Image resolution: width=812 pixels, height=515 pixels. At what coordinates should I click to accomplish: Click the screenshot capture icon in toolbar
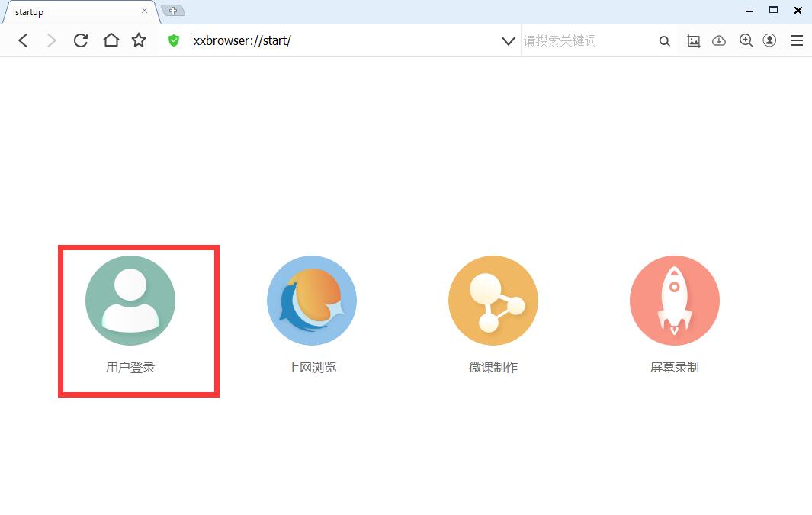[693, 41]
